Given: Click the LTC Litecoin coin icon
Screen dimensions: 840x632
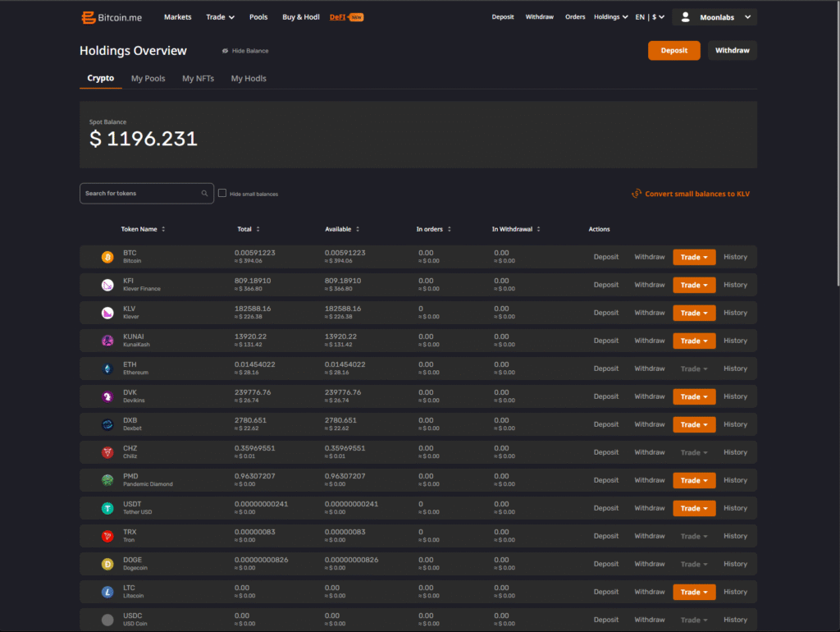Looking at the screenshot, I should click(107, 592).
